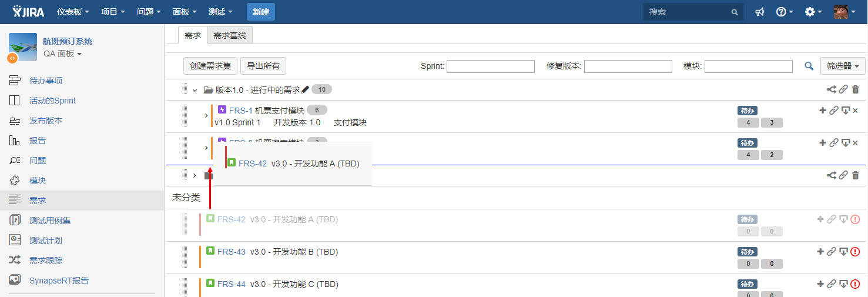The image size is (868, 297).
Task: Click the import arrow icon on the FRS-1 row
Action: (846, 111)
